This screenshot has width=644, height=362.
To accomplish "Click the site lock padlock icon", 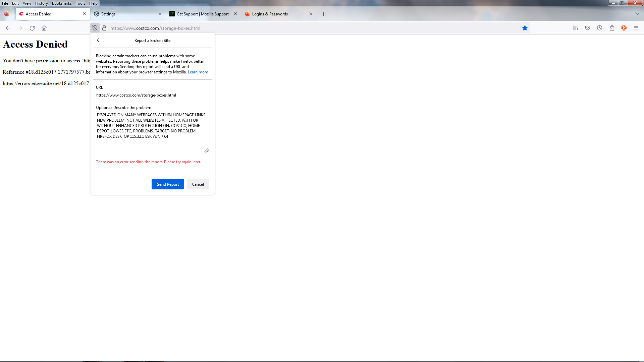I will tap(104, 28).
